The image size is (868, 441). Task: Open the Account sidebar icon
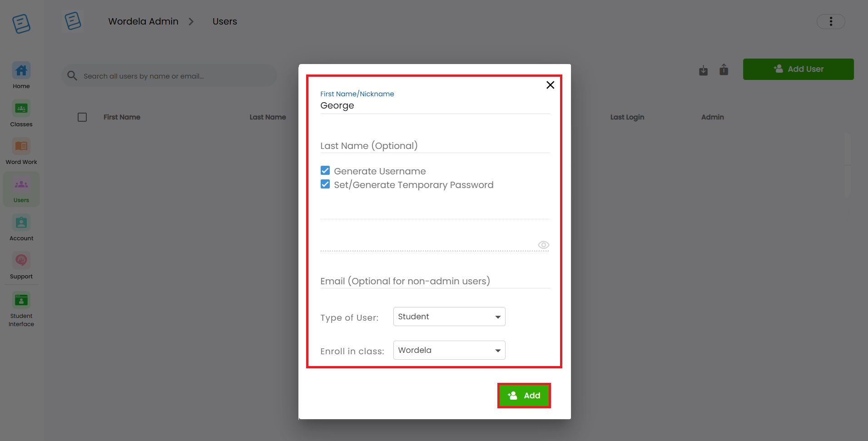[x=21, y=223]
